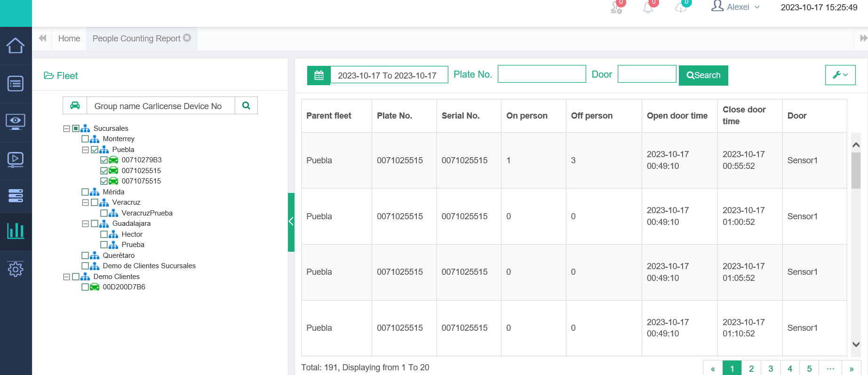
Task: Click the Search button
Action: tap(703, 75)
